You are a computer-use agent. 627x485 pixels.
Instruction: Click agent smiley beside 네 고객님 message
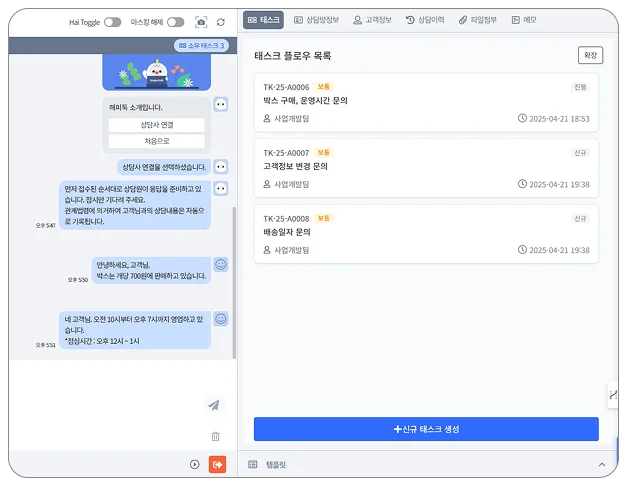click(221, 319)
